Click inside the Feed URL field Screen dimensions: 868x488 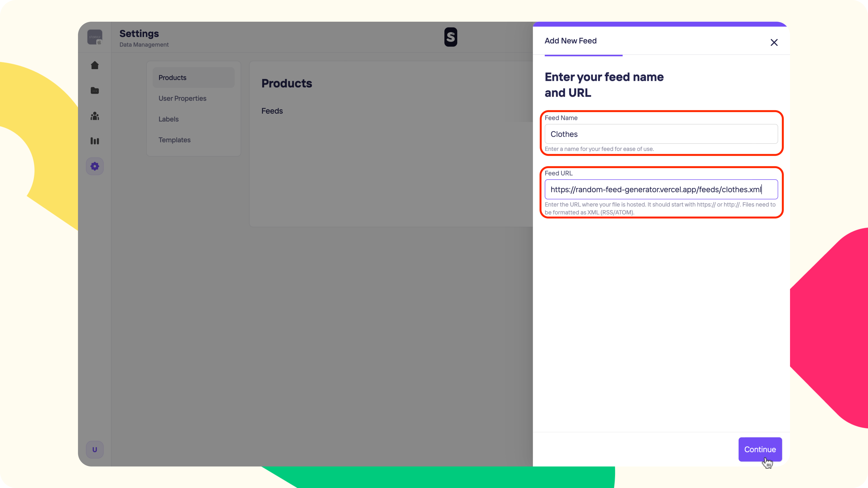(x=661, y=189)
